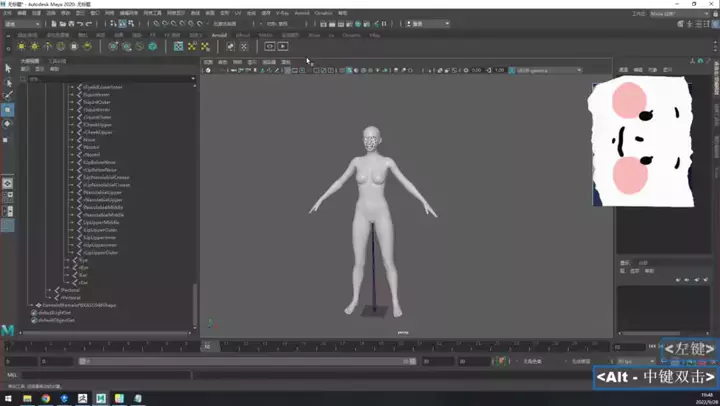Click the Maya logo icon at bottom-left

[8, 329]
